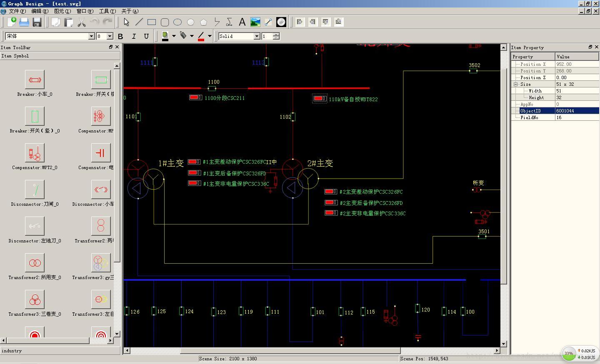
Task: Click the Align Left icon
Action: 300,22
